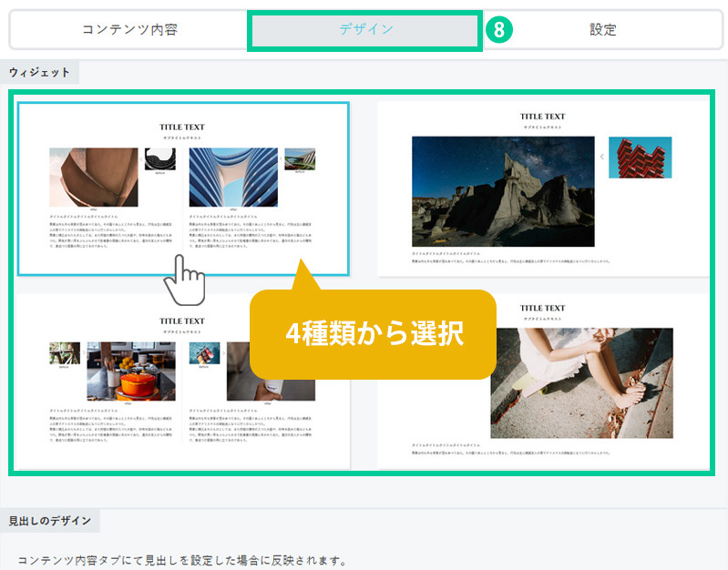728x570 pixels.
Task: Click the 見出しのデザイン section heading
Action: 50,521
